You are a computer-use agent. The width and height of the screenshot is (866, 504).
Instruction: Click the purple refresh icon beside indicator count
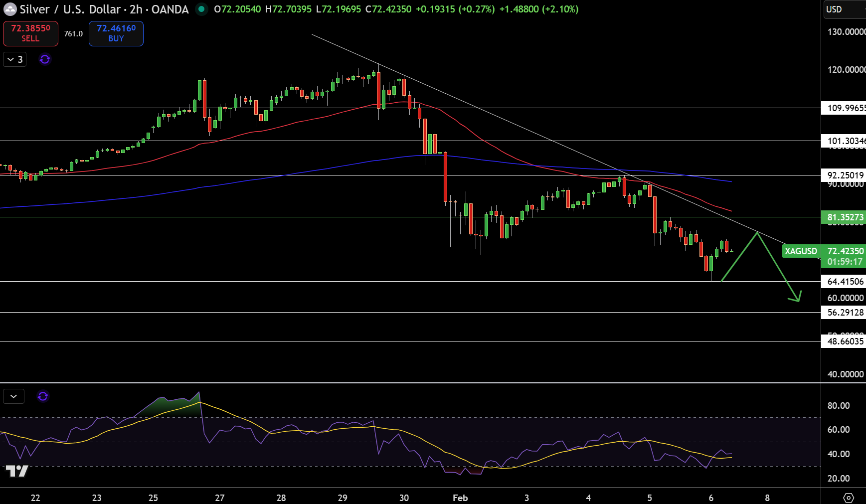point(45,59)
